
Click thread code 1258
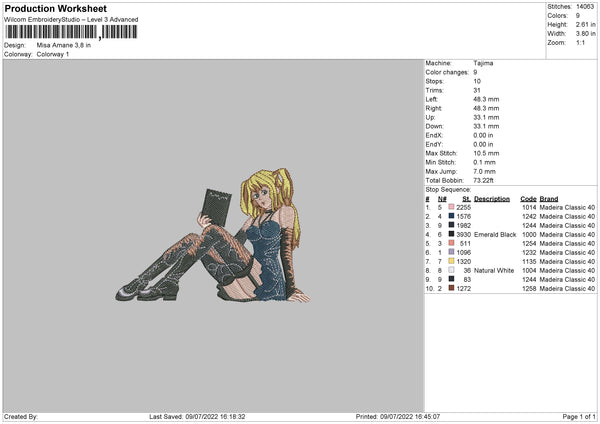(x=529, y=288)
